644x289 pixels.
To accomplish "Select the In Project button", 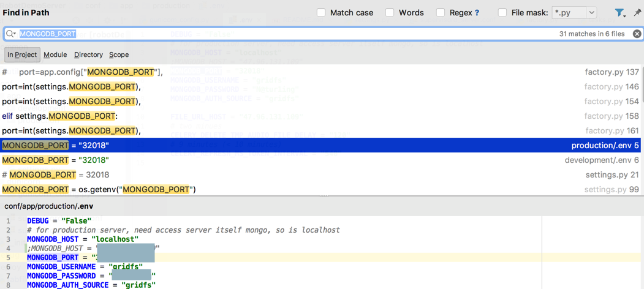I will 22,54.
